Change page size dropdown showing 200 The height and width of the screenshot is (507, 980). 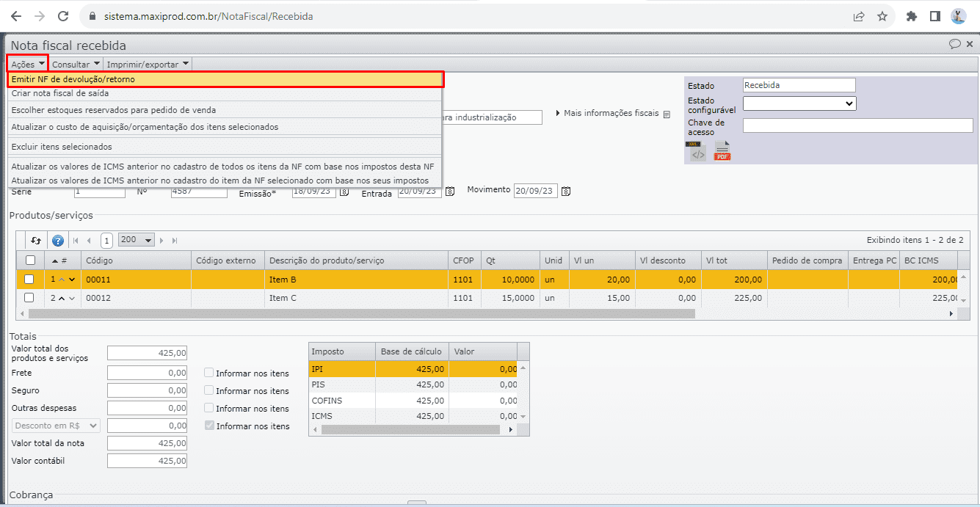137,240
